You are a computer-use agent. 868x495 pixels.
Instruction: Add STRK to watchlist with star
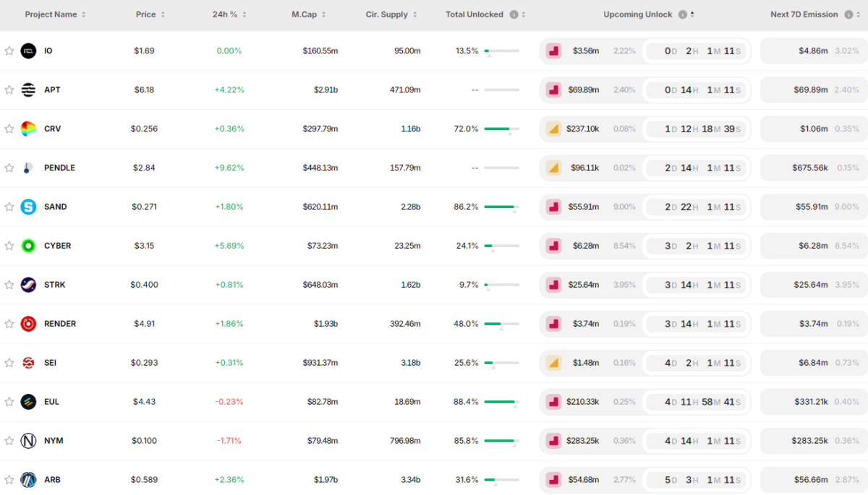coord(9,285)
